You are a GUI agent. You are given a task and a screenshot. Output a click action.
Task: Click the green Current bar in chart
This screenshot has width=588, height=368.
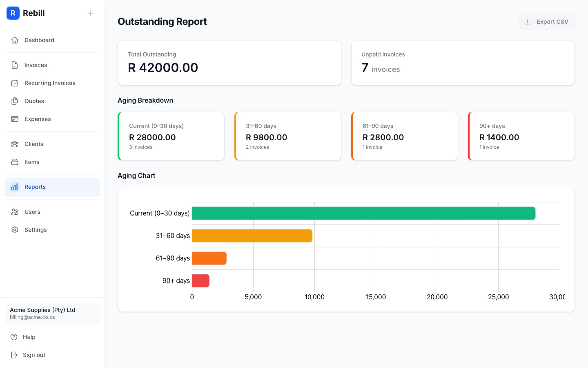(363, 213)
